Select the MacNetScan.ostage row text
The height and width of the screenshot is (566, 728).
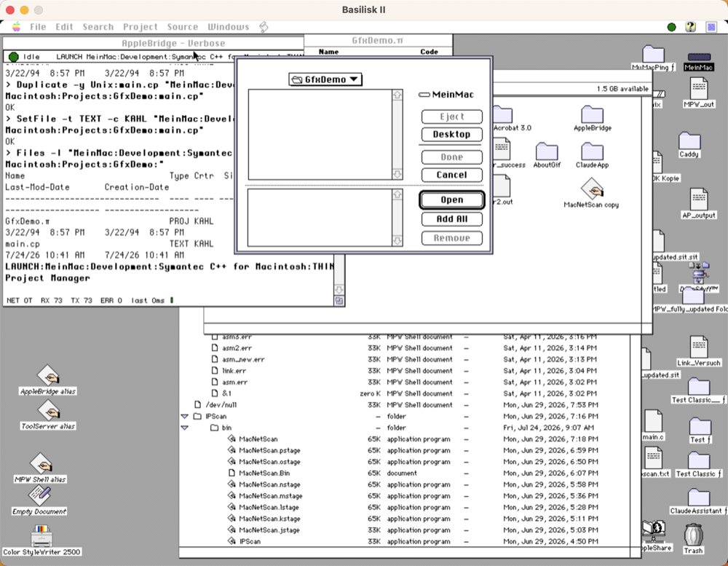(x=270, y=462)
